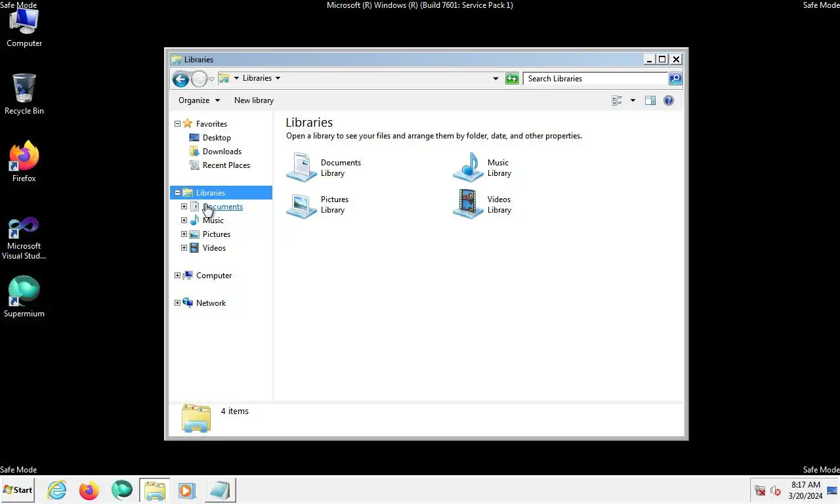Select Downloads in Favorites

(222, 152)
